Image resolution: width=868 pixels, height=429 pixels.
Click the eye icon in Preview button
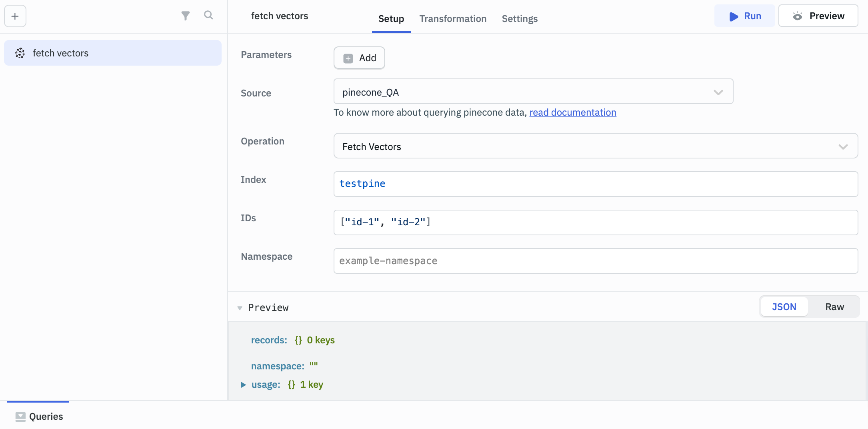[x=798, y=16]
